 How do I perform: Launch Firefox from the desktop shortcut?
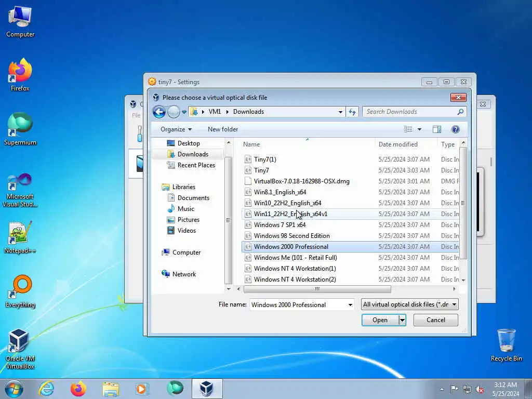point(20,75)
